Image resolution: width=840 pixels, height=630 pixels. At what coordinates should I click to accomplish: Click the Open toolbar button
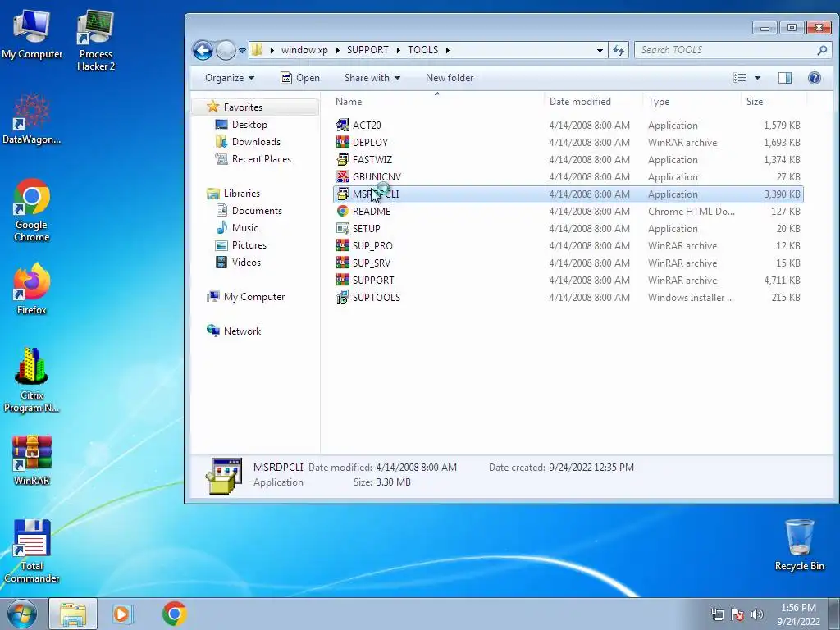click(x=300, y=78)
